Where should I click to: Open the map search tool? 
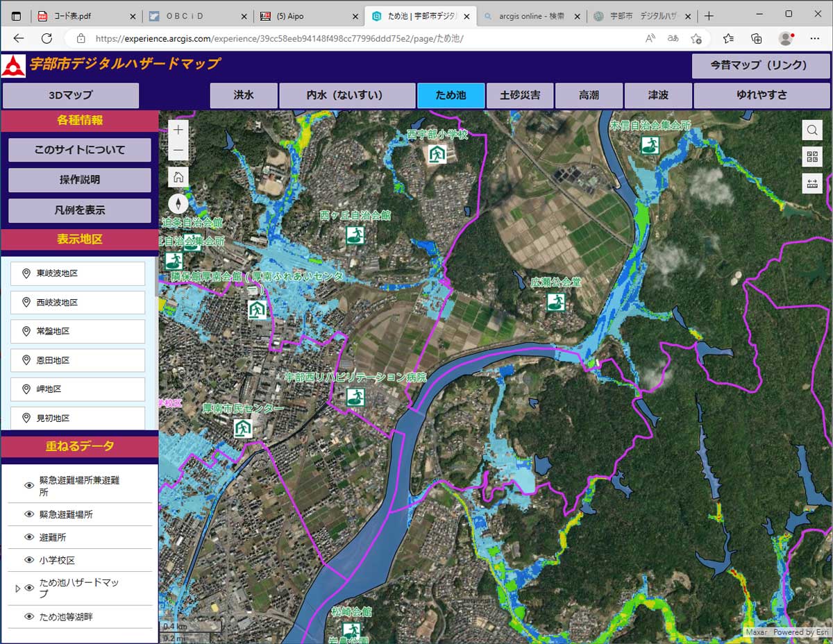point(811,130)
